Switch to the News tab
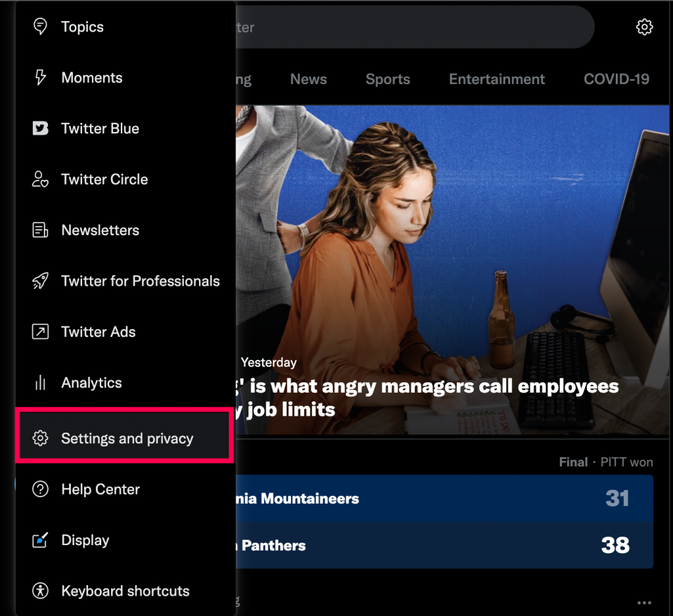This screenshot has width=673, height=616. 308,79
